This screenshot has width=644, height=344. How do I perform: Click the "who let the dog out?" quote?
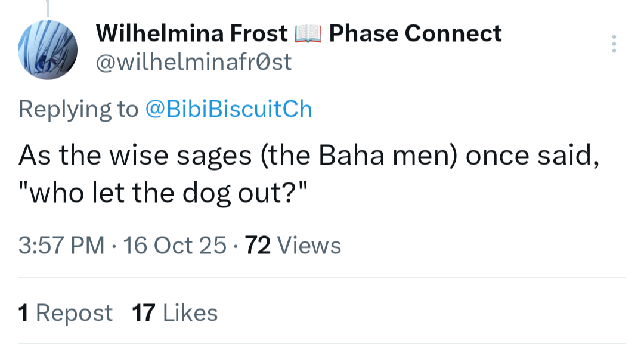162,194
